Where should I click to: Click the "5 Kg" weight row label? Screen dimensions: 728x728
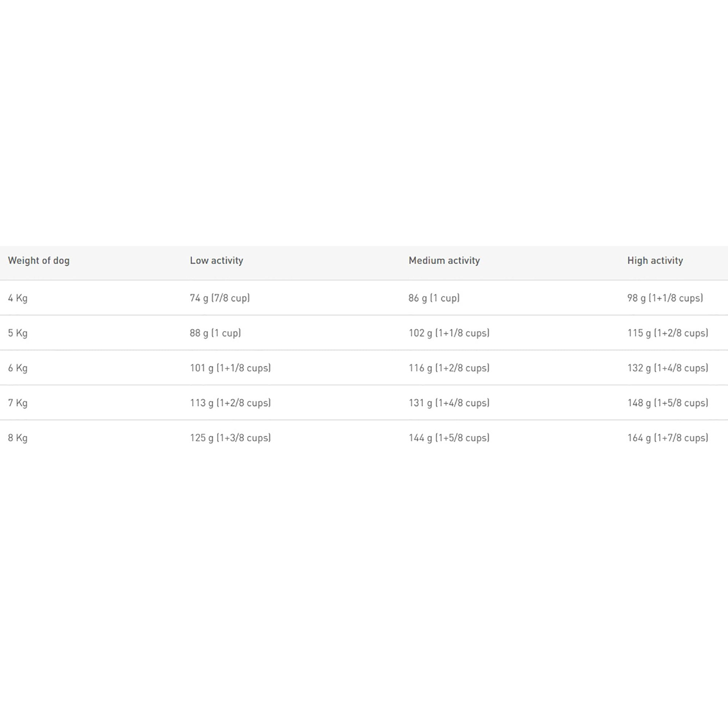pos(18,333)
